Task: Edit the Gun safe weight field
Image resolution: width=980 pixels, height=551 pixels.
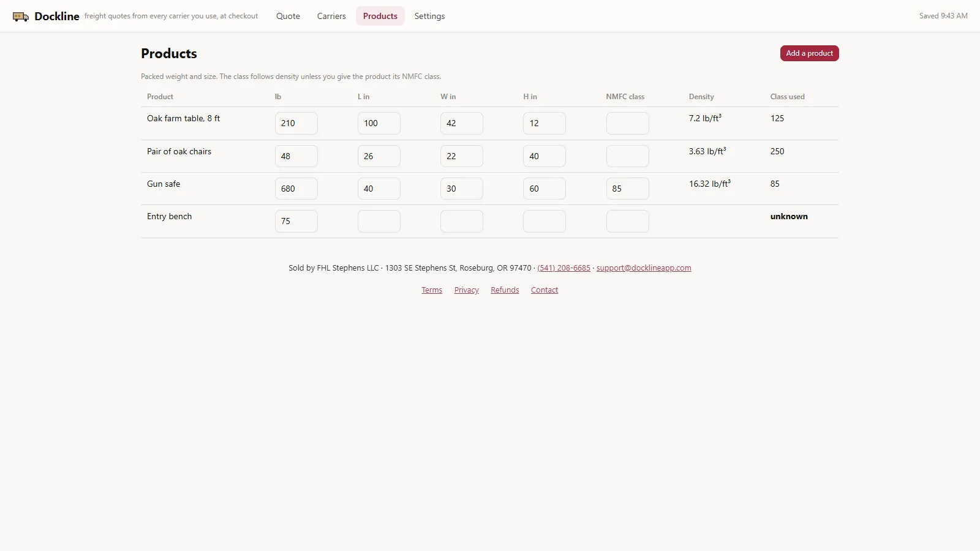Action: coord(296,189)
